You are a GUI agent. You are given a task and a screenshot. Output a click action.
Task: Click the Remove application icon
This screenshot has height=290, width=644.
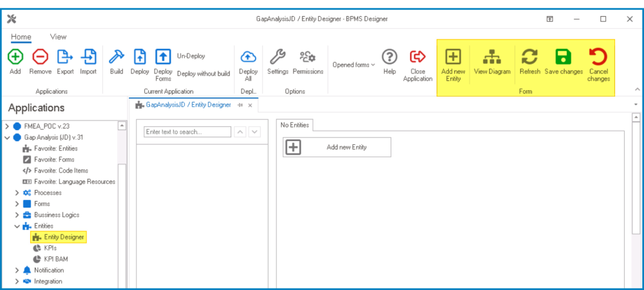[40, 57]
